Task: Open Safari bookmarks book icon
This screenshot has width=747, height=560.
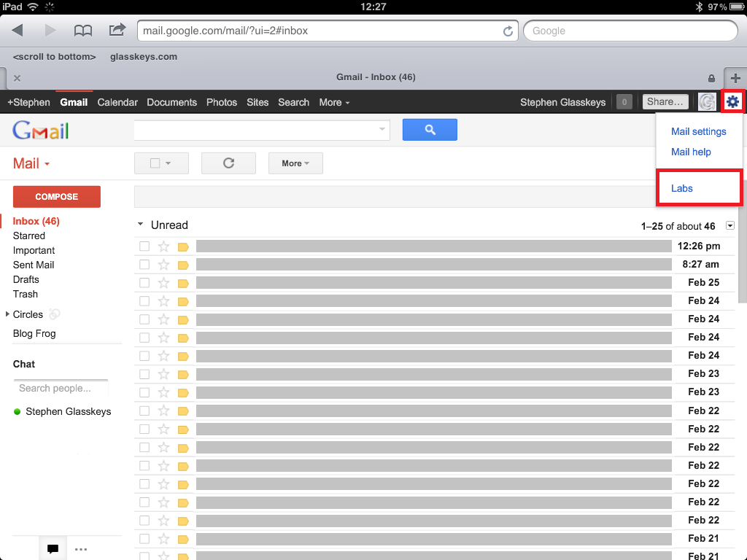Action: tap(84, 31)
